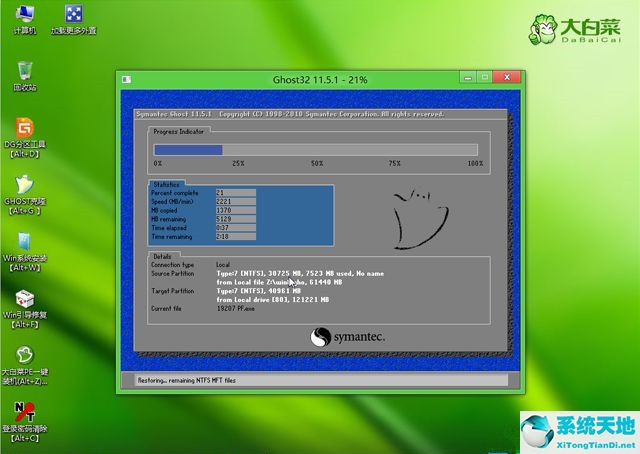Launch the 大白菜PE一键装机 (Alt+Z) shortcut

pos(25,366)
